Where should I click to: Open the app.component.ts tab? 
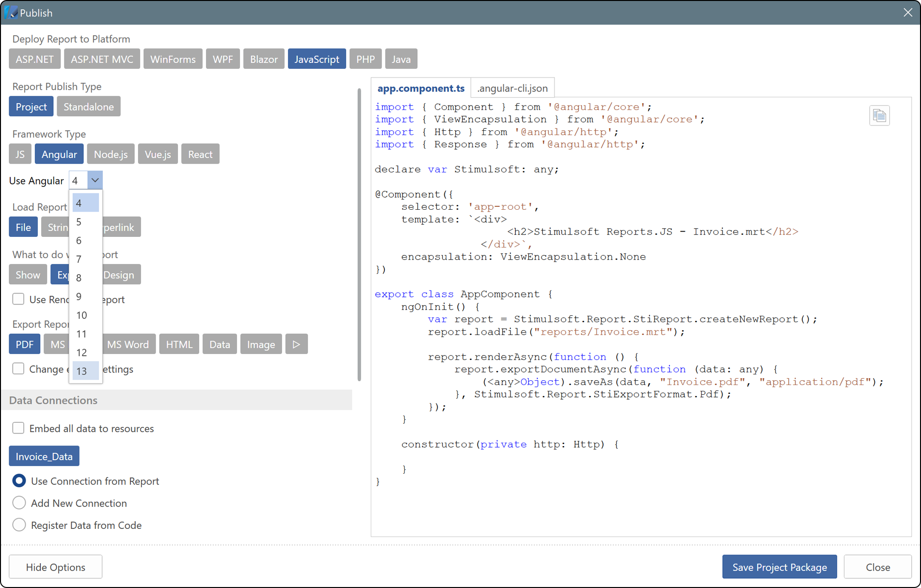click(x=421, y=88)
